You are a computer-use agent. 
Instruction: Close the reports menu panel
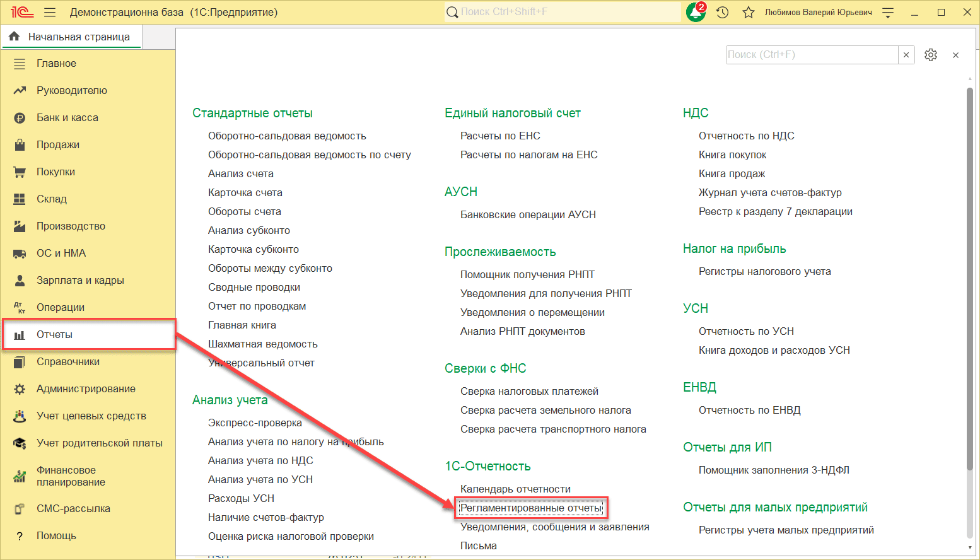click(x=955, y=55)
